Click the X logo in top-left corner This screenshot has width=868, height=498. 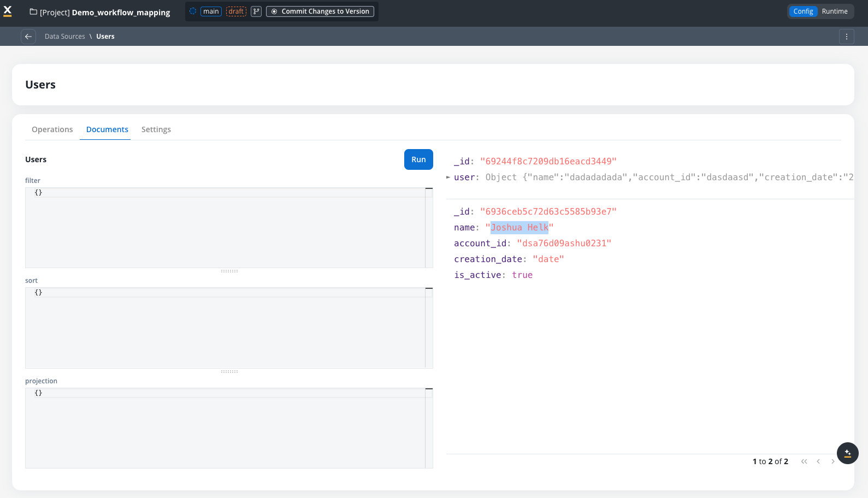8,11
